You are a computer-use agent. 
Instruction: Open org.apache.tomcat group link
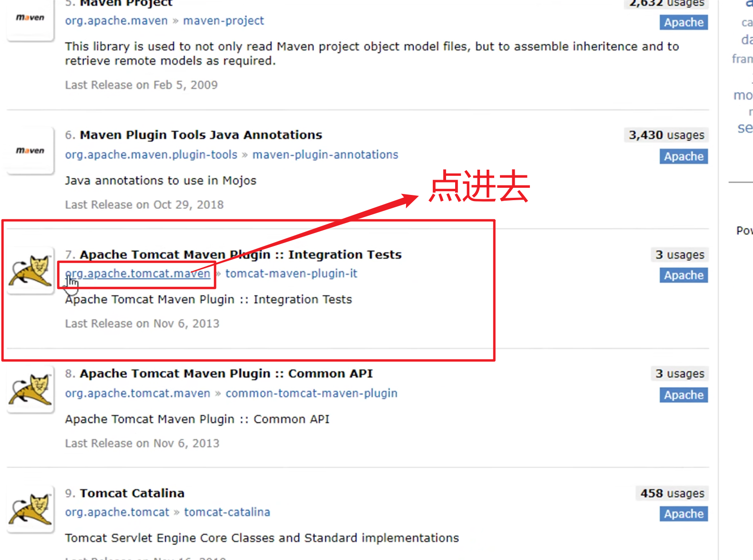pyautogui.click(x=117, y=512)
